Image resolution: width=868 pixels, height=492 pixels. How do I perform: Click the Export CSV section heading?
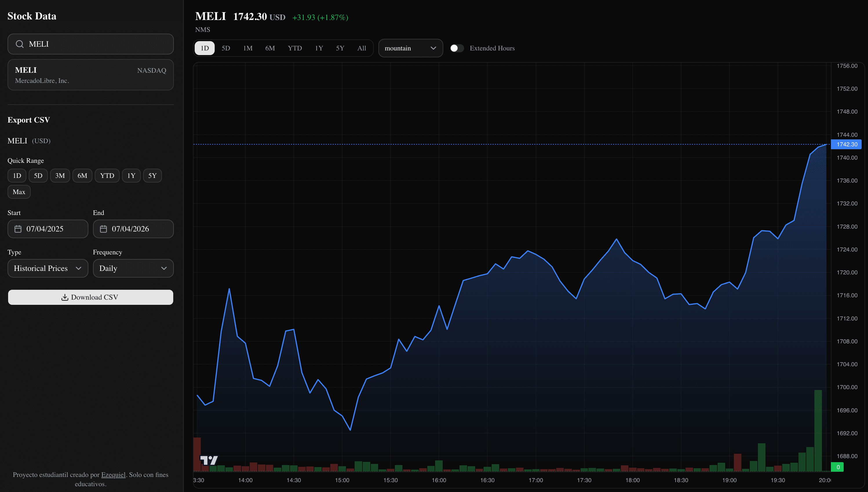29,120
